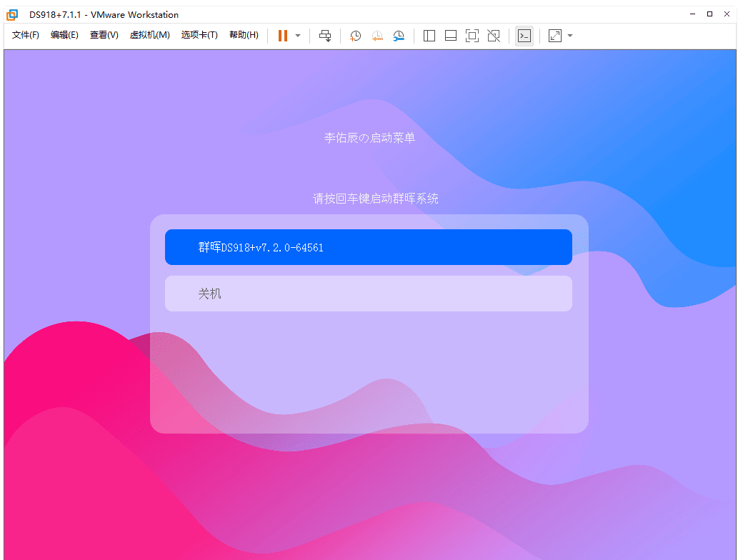738x560 pixels.
Task: Suspend the running virtual machine
Action: tap(283, 36)
